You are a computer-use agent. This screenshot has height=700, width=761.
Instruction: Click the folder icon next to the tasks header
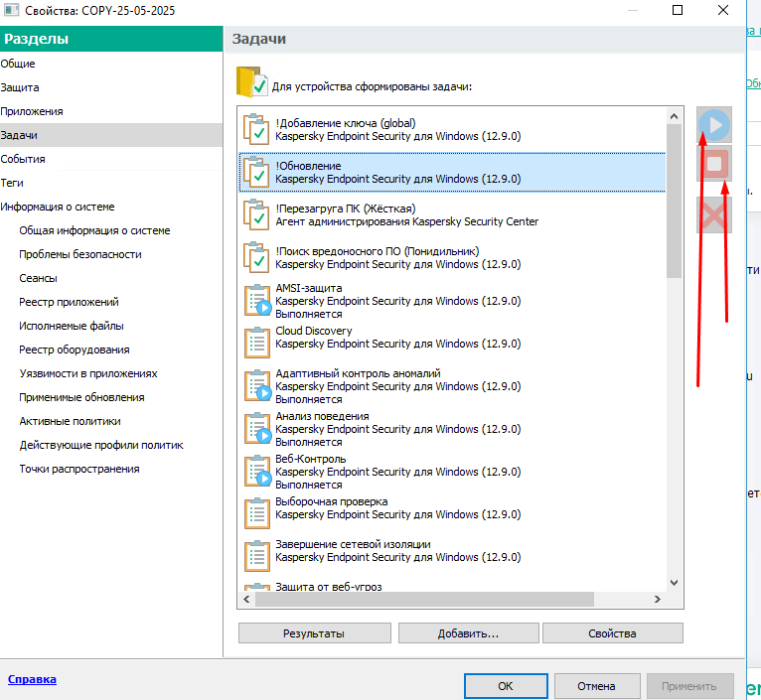[252, 82]
